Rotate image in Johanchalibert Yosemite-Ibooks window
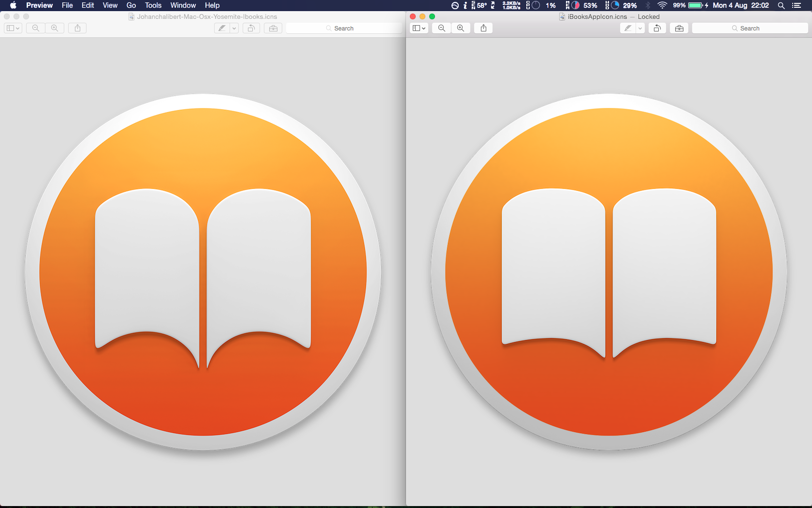 pyautogui.click(x=251, y=28)
